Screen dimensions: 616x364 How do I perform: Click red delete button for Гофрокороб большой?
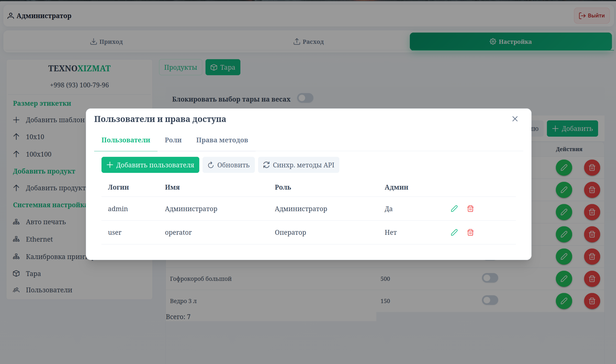pyautogui.click(x=592, y=279)
